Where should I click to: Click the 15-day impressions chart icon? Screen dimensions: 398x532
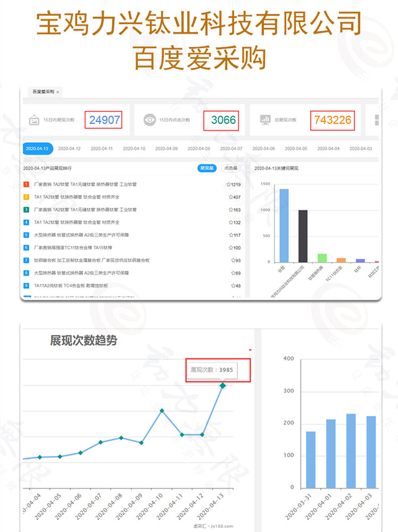tap(35, 120)
